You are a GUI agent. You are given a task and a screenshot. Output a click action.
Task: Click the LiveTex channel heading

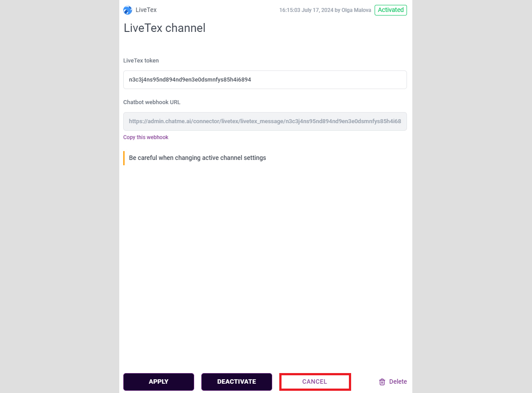click(x=164, y=28)
